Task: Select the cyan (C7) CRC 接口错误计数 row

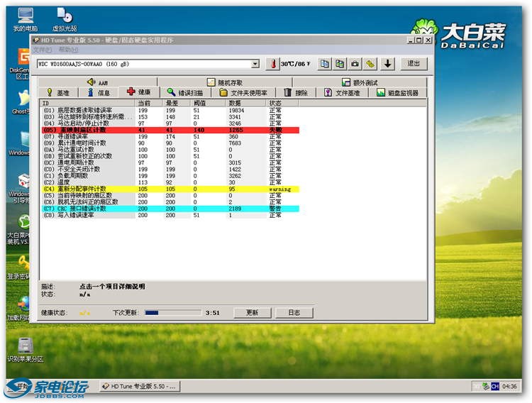Action: coord(170,209)
